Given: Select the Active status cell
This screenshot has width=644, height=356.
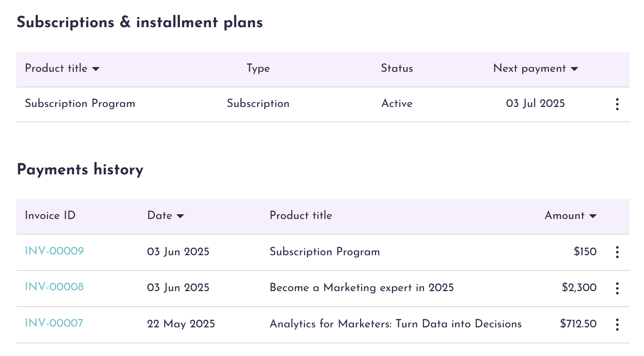Looking at the screenshot, I should tap(397, 104).
